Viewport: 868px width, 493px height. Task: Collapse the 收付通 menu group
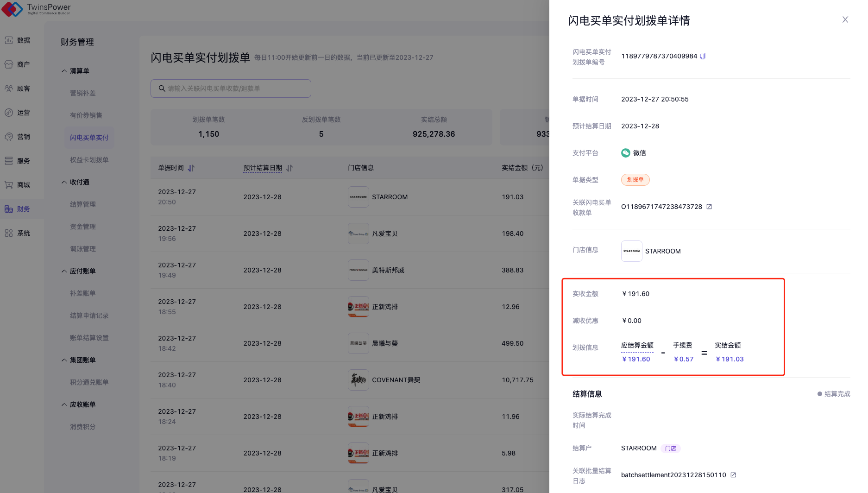tap(64, 182)
